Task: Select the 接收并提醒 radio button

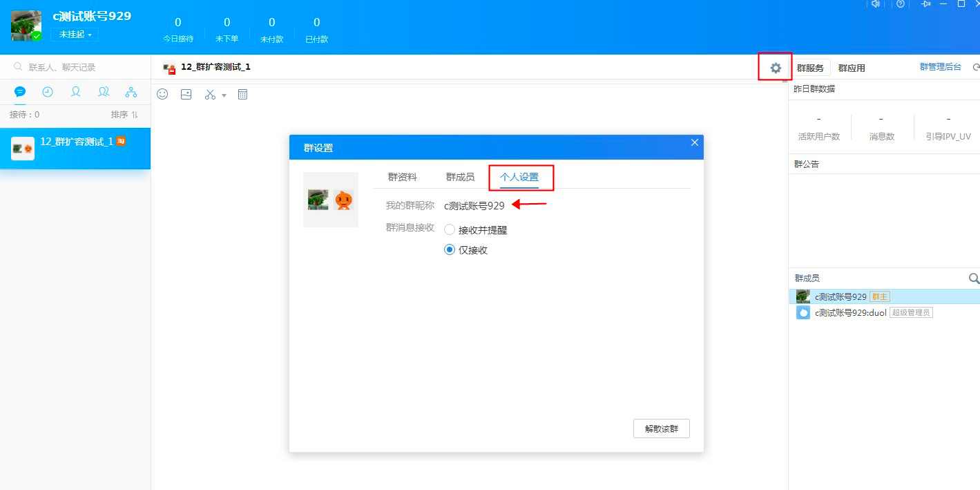Action: click(450, 229)
